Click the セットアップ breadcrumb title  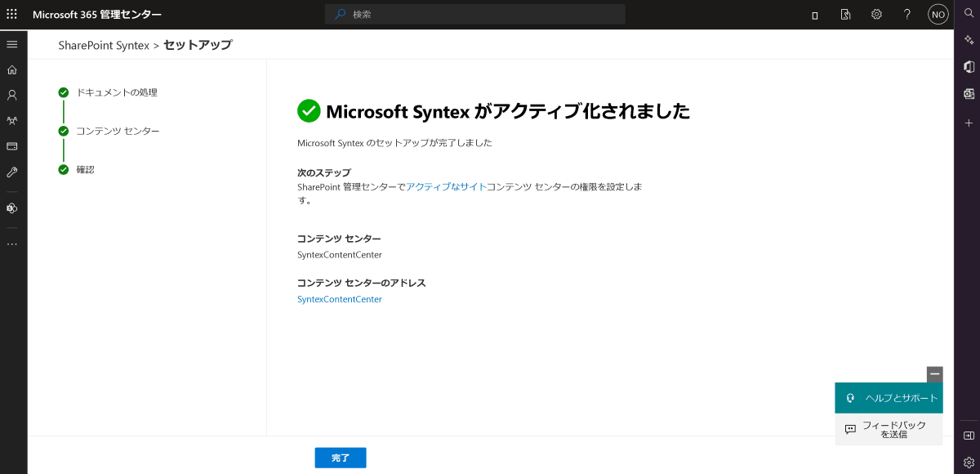point(198,46)
